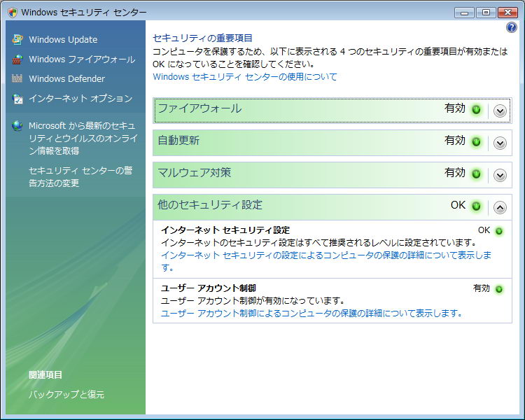Screen dimensions: 525x420
Task: Click OK status beside インターネット セキュリティ設定
Action: (484, 230)
